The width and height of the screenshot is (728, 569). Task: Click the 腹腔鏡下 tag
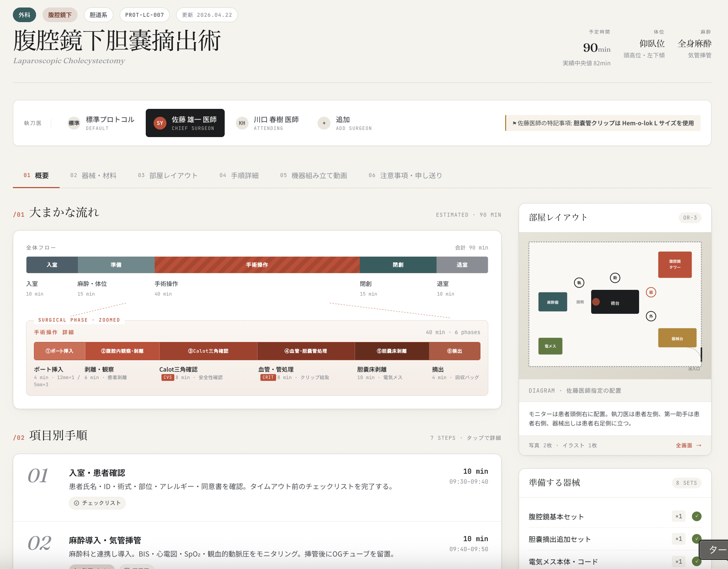pos(60,15)
